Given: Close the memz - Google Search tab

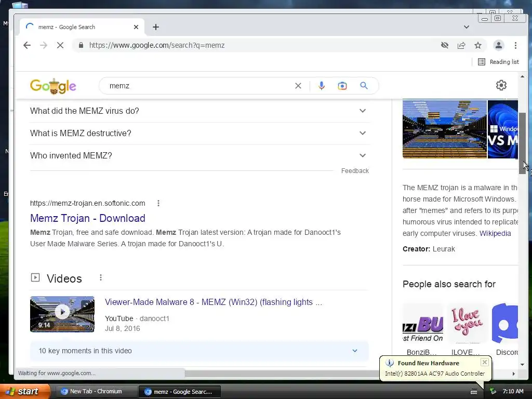Looking at the screenshot, I should click(x=136, y=27).
